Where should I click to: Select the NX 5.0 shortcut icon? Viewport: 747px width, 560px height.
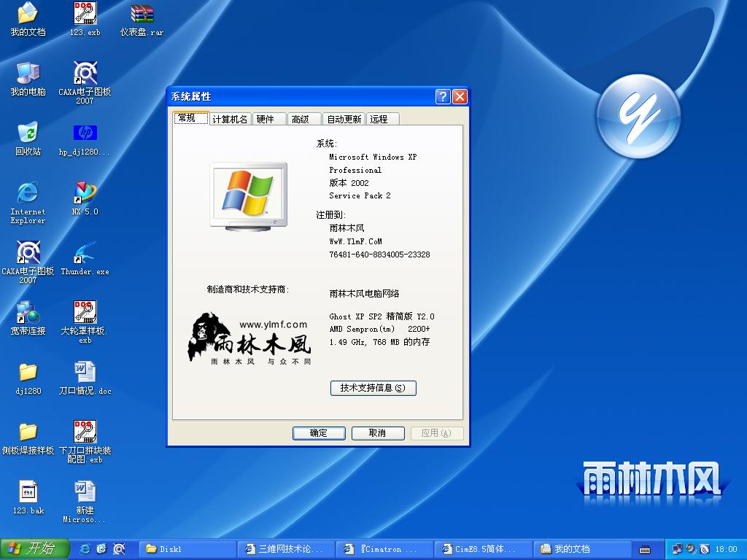pyautogui.click(x=85, y=198)
